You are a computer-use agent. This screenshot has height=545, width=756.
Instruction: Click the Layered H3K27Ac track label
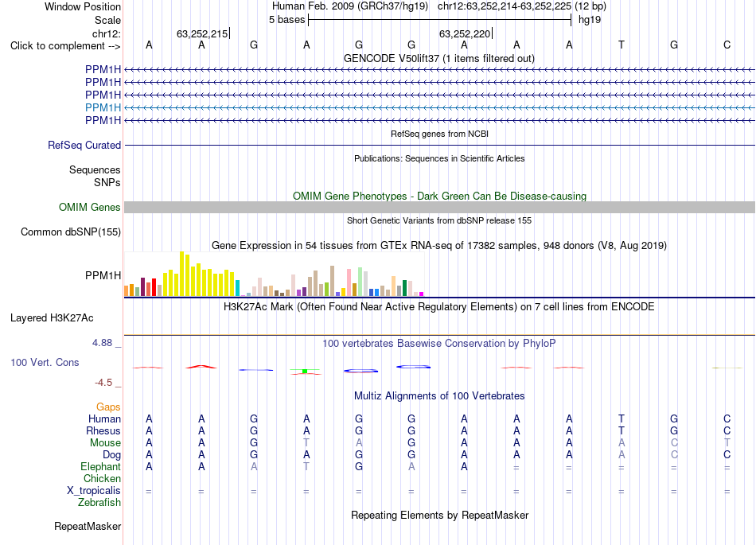[52, 318]
